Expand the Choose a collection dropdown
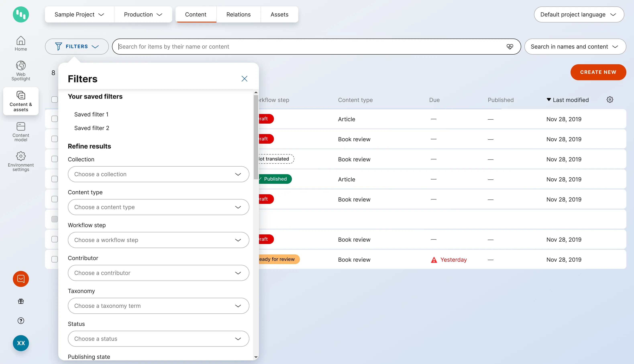Viewport: 634px width, 364px height. [x=158, y=174]
